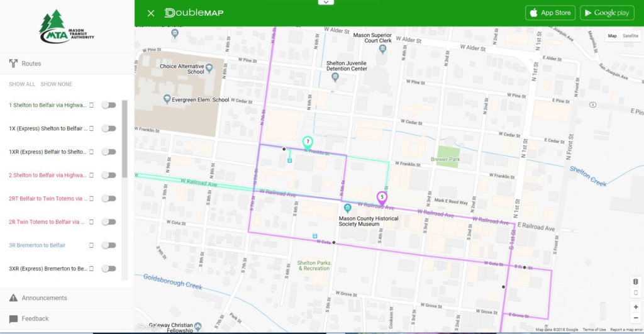644x334 pixels.
Task: Open the Feedback chat icon
Action: point(14,319)
